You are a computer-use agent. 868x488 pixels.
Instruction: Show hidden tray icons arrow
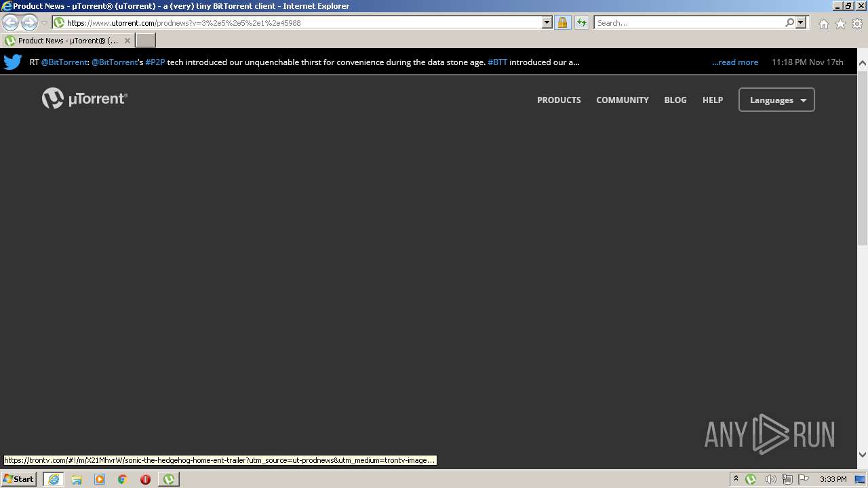736,479
